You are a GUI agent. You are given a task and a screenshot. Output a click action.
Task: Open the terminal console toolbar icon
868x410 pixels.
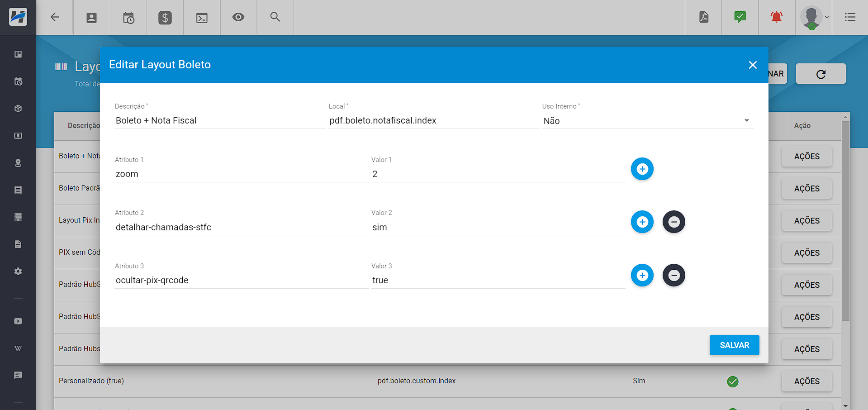(202, 18)
